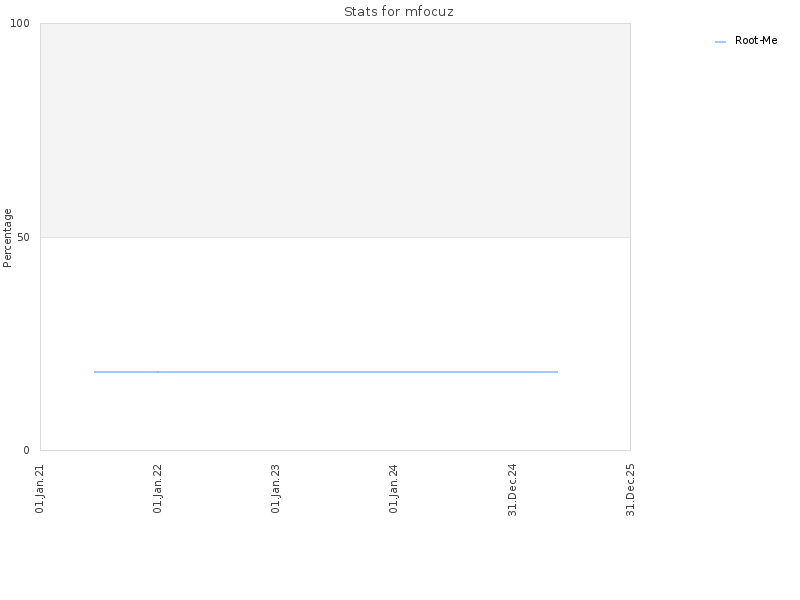Click the Root-Me legend label
800x600 pixels.
point(756,40)
